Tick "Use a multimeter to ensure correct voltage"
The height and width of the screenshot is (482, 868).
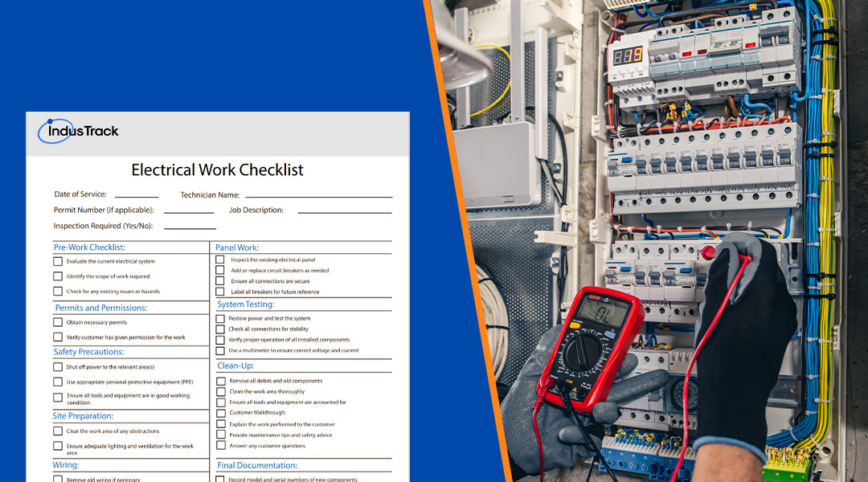pyautogui.click(x=220, y=350)
